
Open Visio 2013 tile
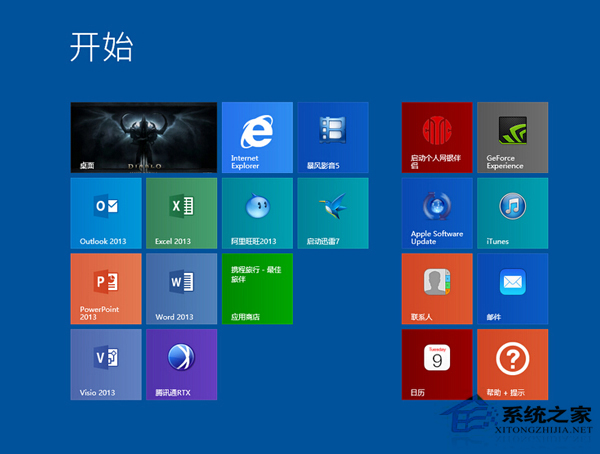click(x=106, y=364)
